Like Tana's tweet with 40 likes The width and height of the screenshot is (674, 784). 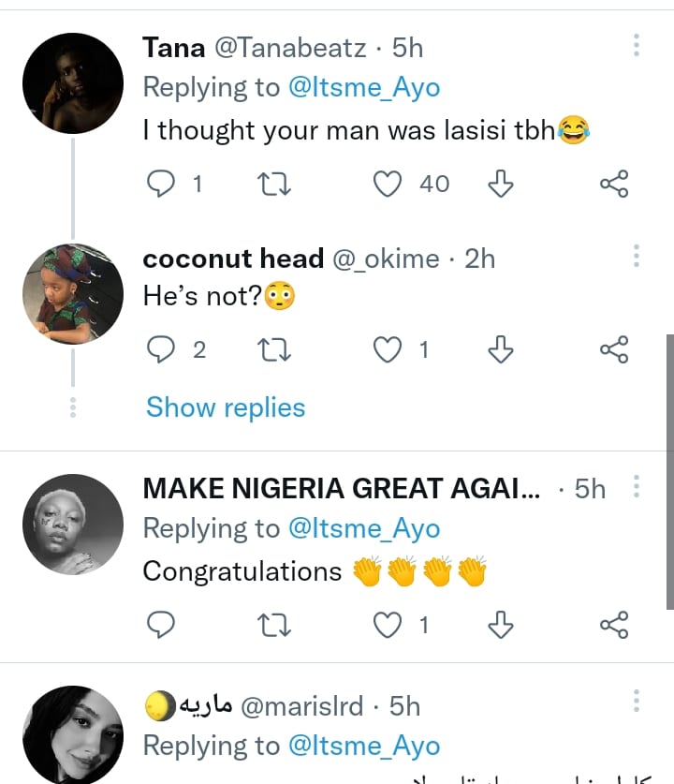(x=388, y=185)
